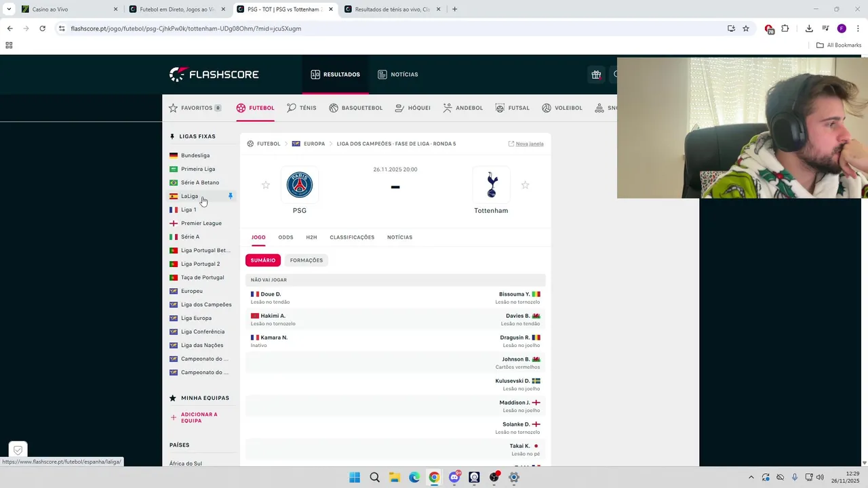Open the Notícias header tab

[398, 75]
